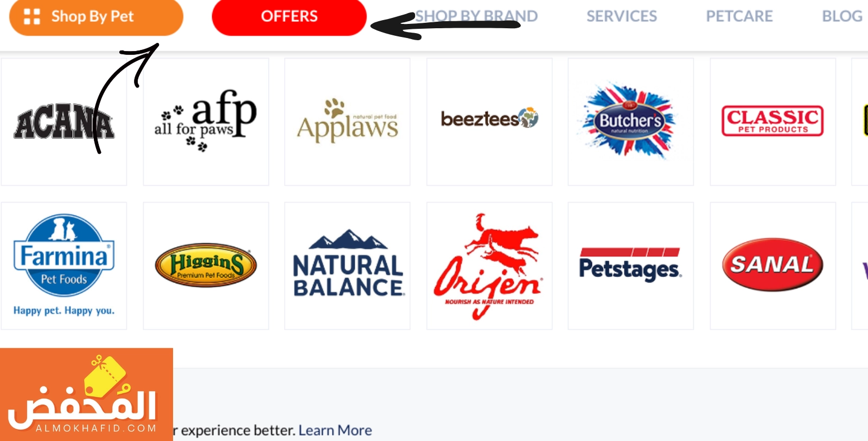Click the beeztees brand logo
868x441 pixels.
489,122
